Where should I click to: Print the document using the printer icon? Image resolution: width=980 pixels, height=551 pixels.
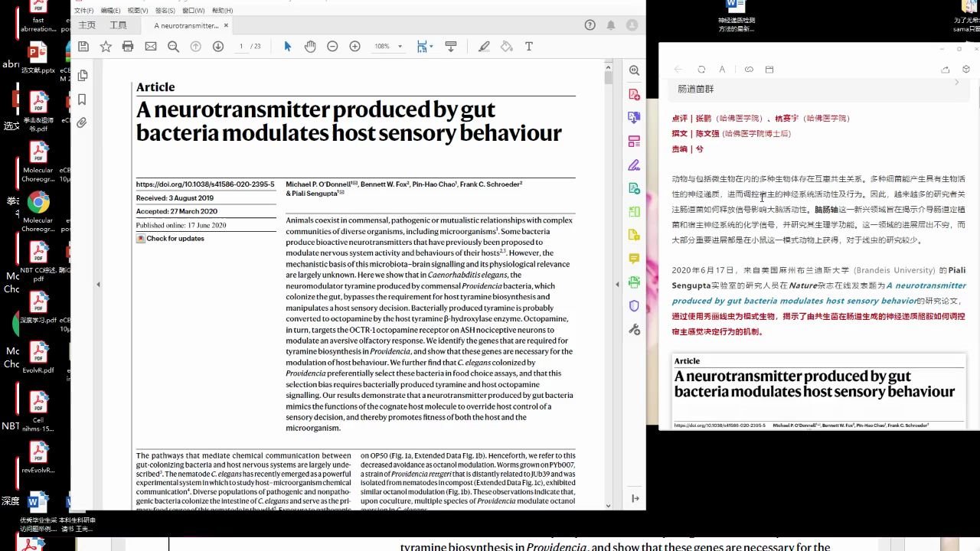128,47
